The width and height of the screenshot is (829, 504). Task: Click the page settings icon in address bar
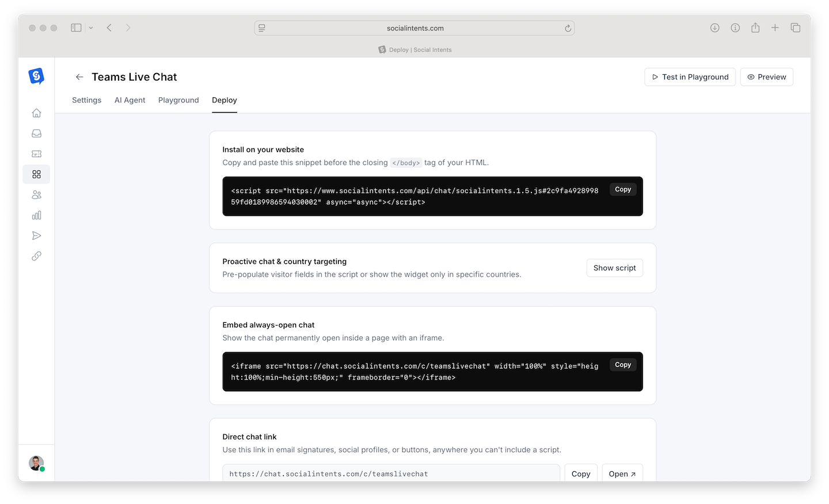262,28
